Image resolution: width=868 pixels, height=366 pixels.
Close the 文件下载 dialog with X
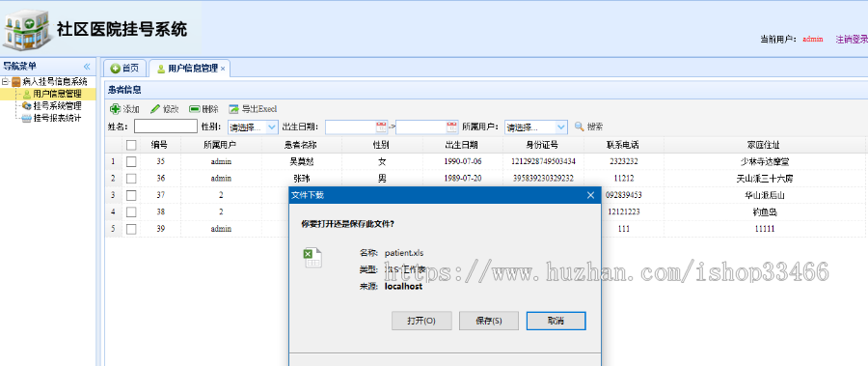click(590, 195)
